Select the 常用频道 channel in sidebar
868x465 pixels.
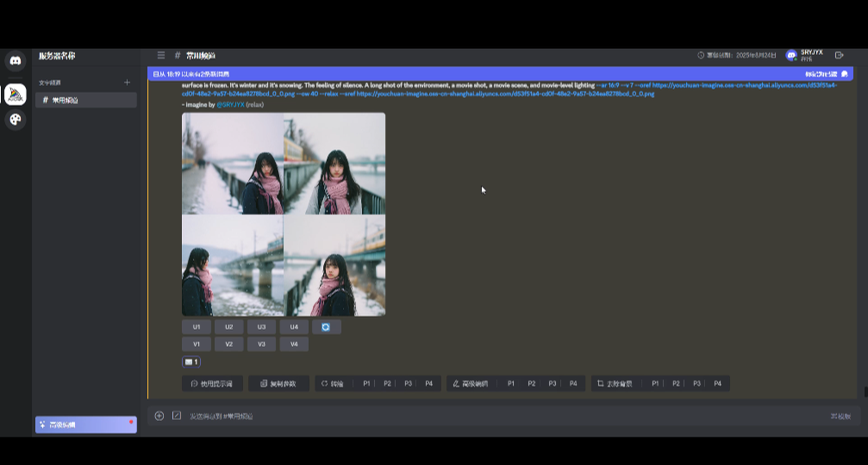[85, 100]
